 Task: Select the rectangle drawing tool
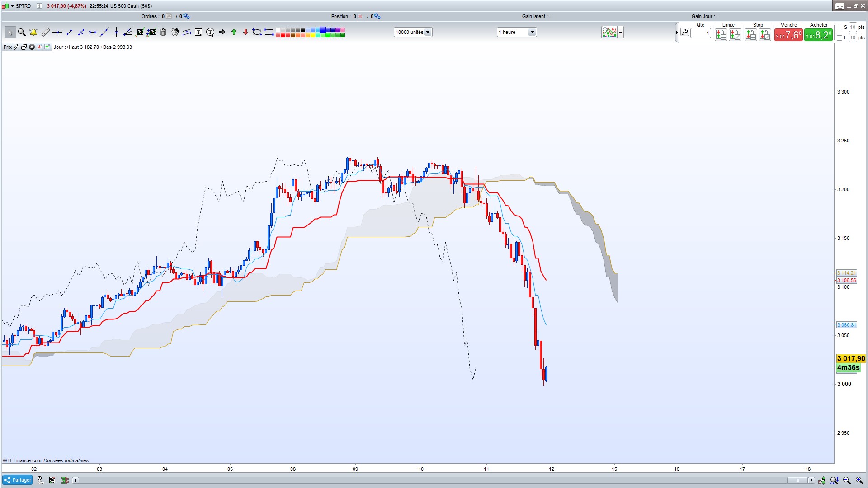269,32
